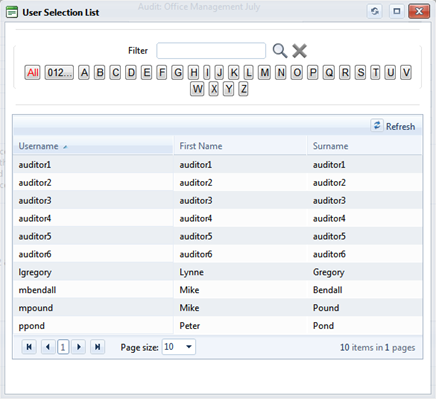Close the User Selection List window
The width and height of the screenshot is (436, 399).
coord(419,11)
